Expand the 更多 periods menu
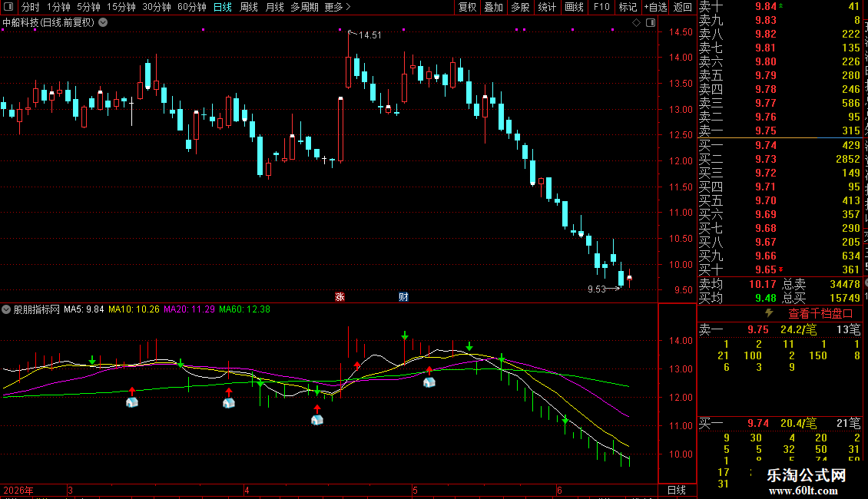This screenshot has width=868, height=499. coord(337,7)
